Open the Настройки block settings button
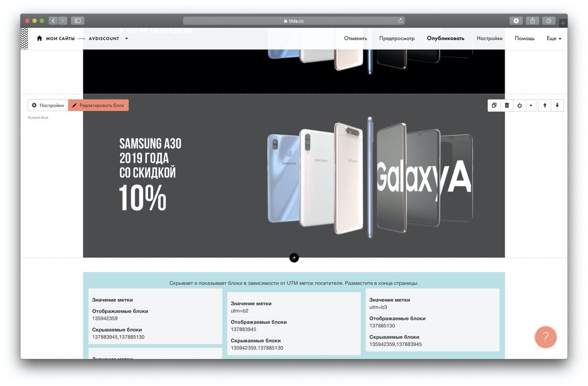This screenshot has height=386, width=588. 48,105
